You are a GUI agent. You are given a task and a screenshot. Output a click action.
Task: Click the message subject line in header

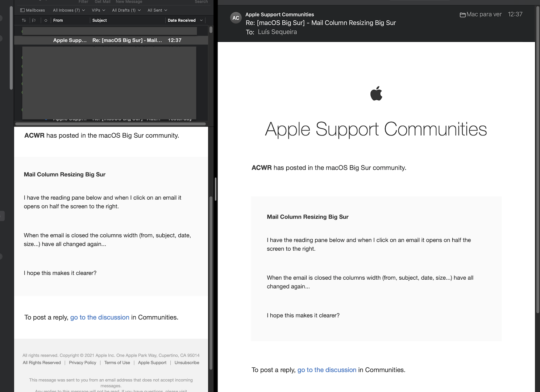click(321, 23)
